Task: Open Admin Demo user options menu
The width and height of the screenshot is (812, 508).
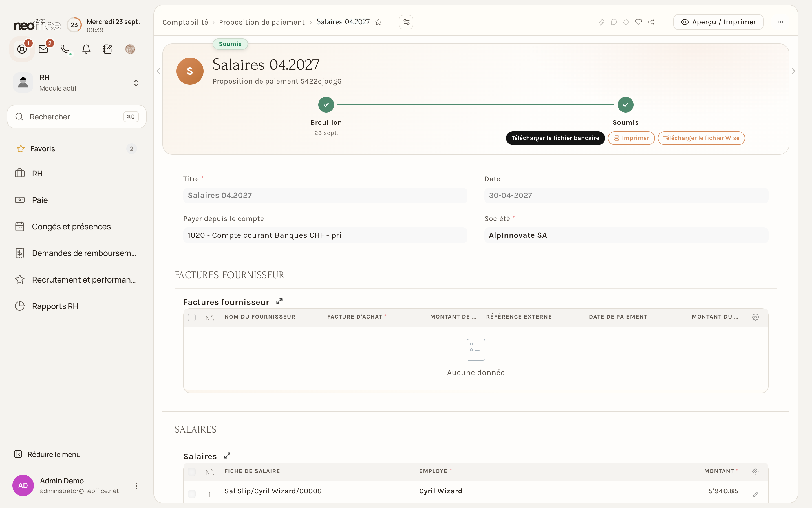Action: coord(136,486)
